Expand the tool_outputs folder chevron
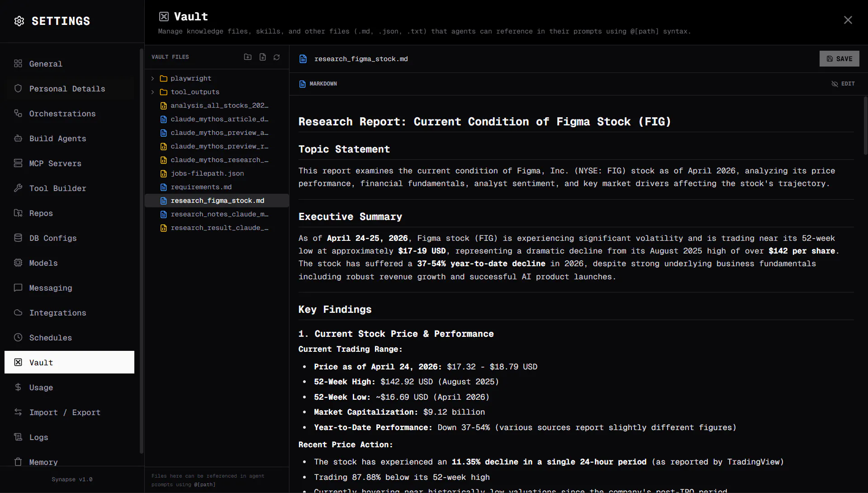 coord(153,92)
